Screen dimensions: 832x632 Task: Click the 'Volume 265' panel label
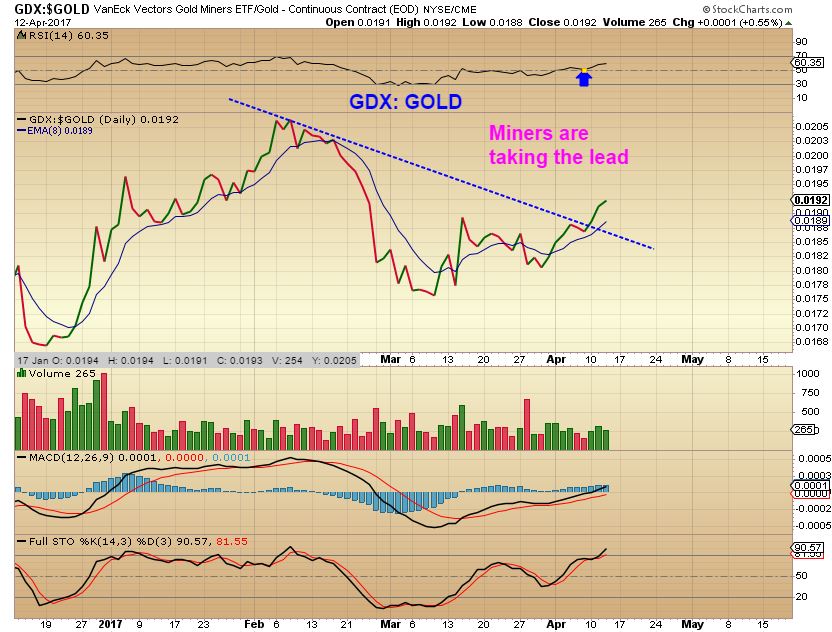pyautogui.click(x=62, y=374)
